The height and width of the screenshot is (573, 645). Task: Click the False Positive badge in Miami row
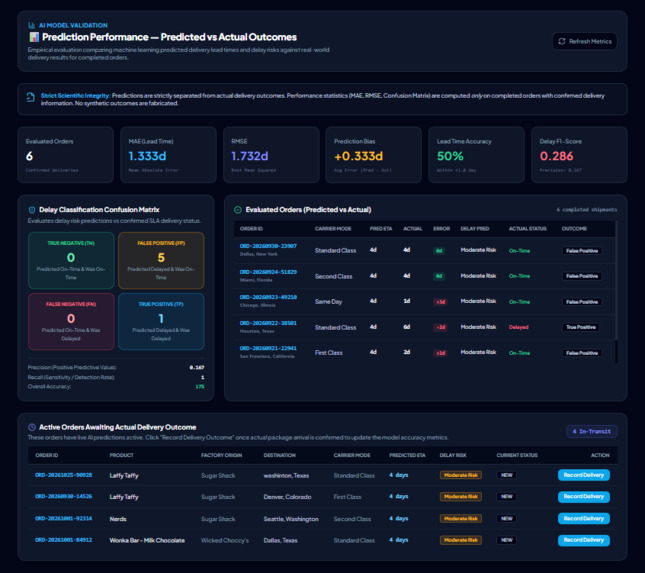coord(582,276)
